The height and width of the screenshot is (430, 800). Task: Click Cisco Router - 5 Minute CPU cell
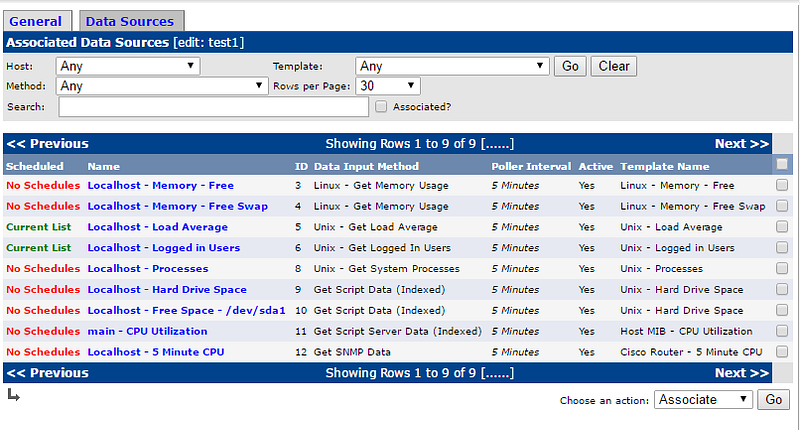(x=691, y=352)
